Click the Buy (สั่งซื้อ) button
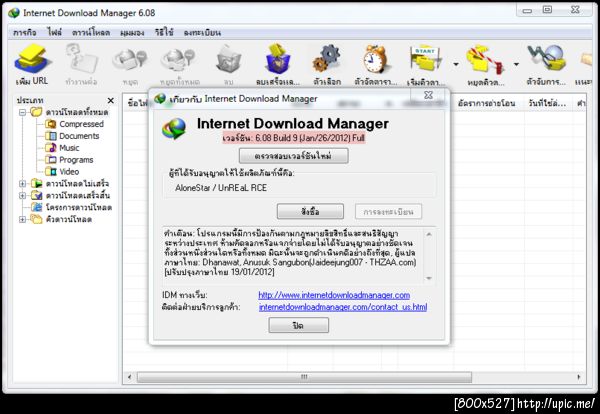Screen dimensions: 600x414 pyautogui.click(x=310, y=212)
